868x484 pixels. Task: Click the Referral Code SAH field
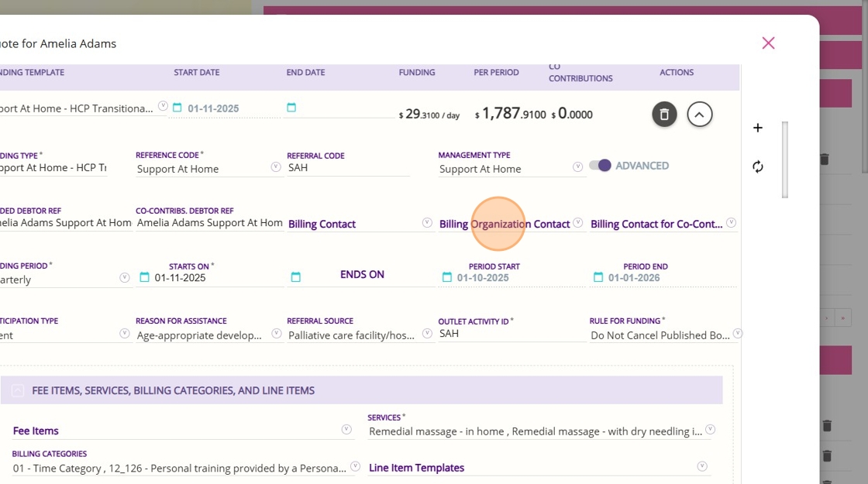point(348,168)
